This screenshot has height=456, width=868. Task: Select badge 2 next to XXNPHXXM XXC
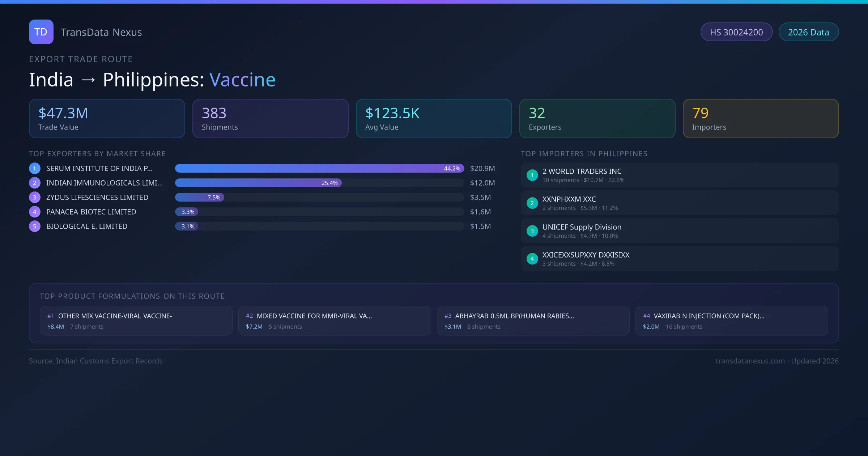(x=532, y=203)
